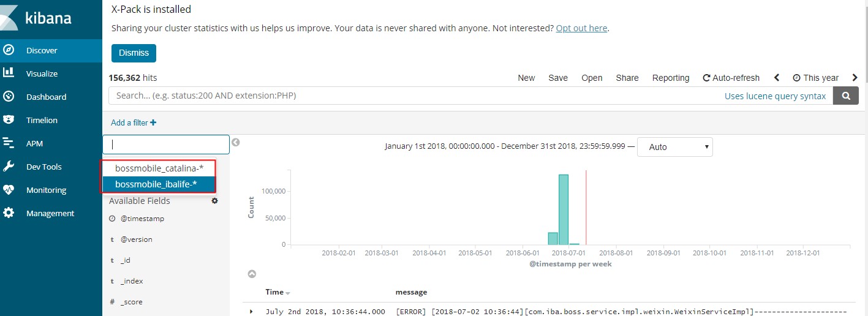868x316 pixels.
Task: Click the magnifying glass search button
Action: click(x=846, y=96)
